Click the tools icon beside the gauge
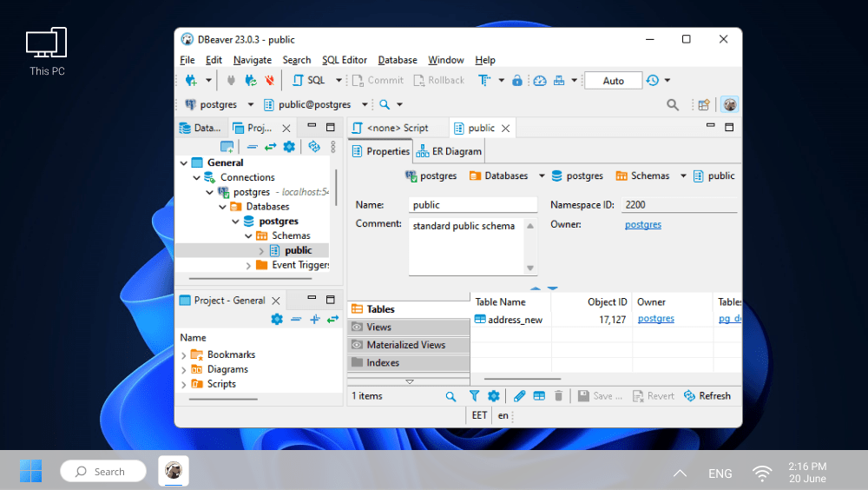This screenshot has width=868, height=490. 559,81
